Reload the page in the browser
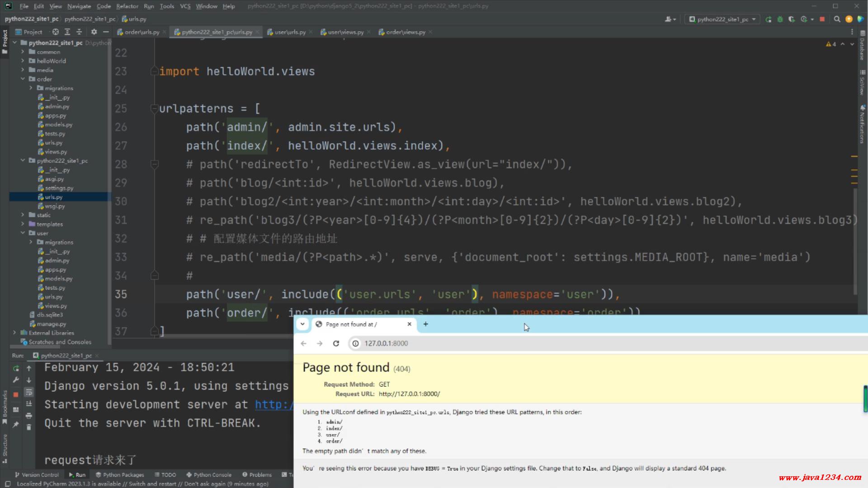Viewport: 868px width, 488px height. point(336,343)
